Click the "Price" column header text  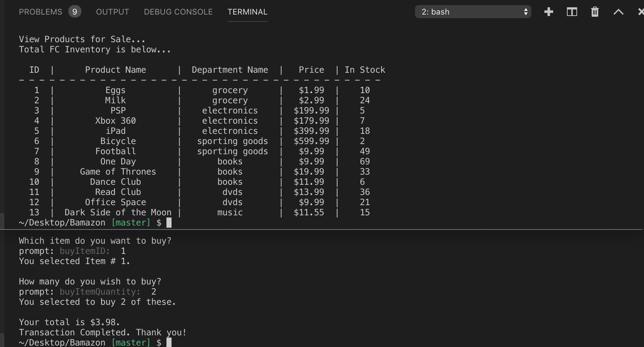click(311, 70)
